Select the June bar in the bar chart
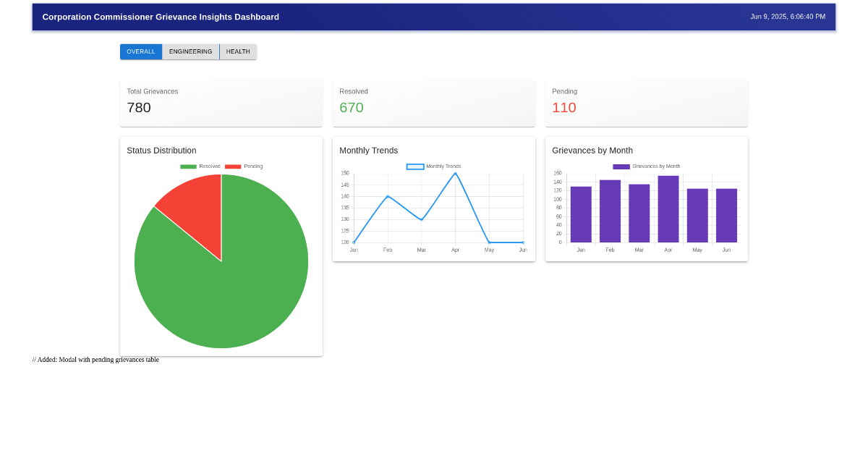 726,216
